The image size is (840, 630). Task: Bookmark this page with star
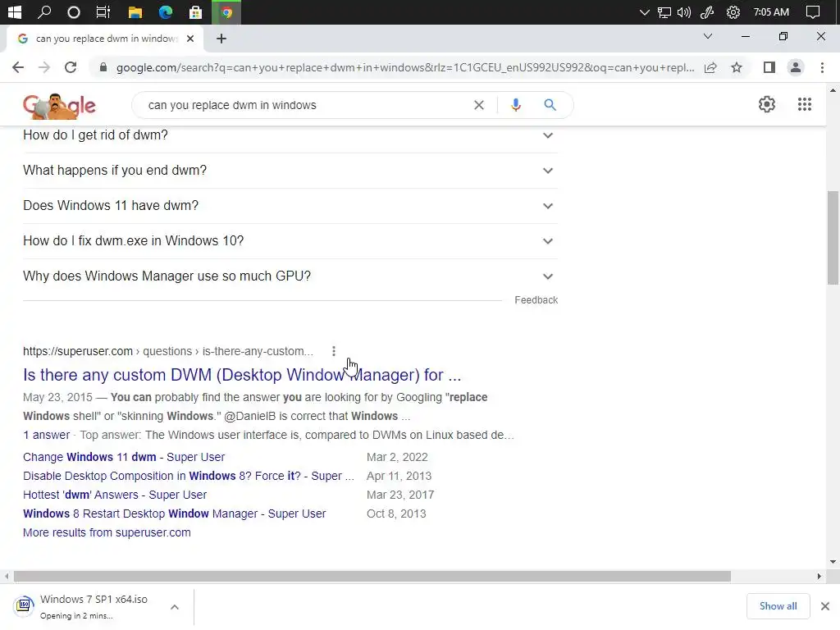click(x=737, y=67)
